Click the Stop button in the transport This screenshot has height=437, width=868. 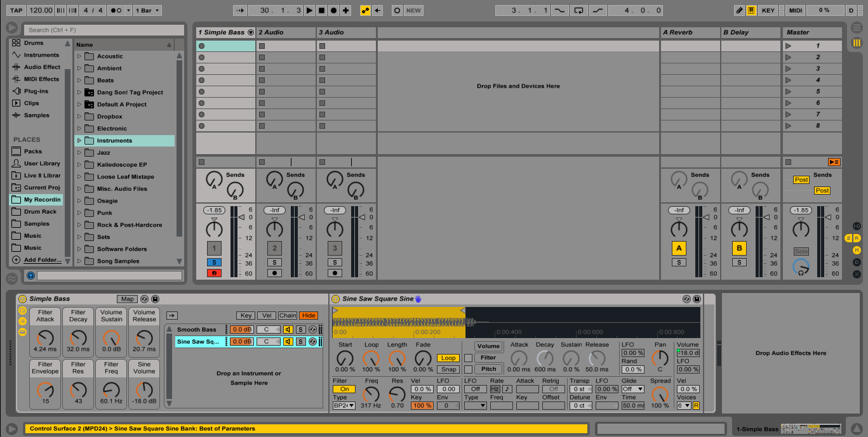(321, 10)
